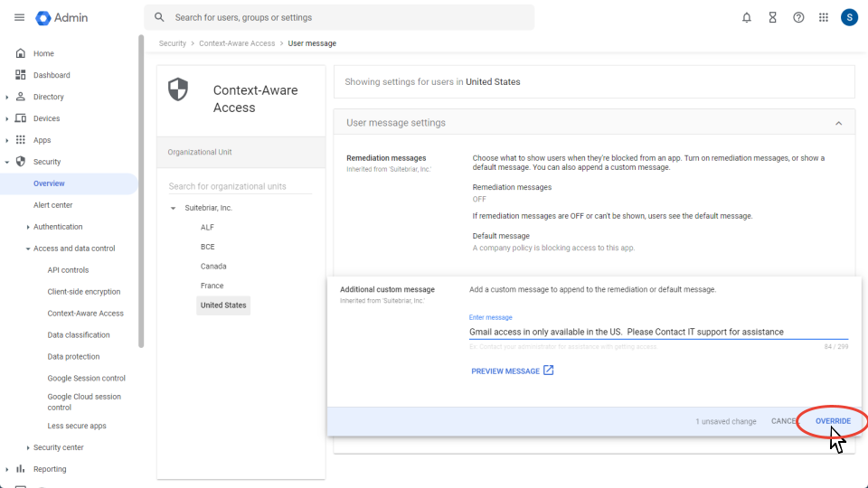Open the tasks hourglass icon
Viewport: 868px width, 488px height.
click(x=772, y=17)
